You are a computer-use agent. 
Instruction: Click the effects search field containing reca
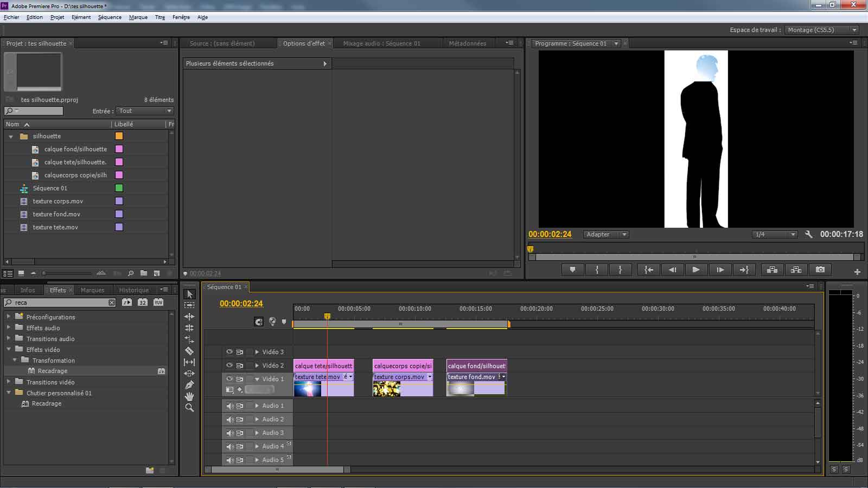point(60,303)
